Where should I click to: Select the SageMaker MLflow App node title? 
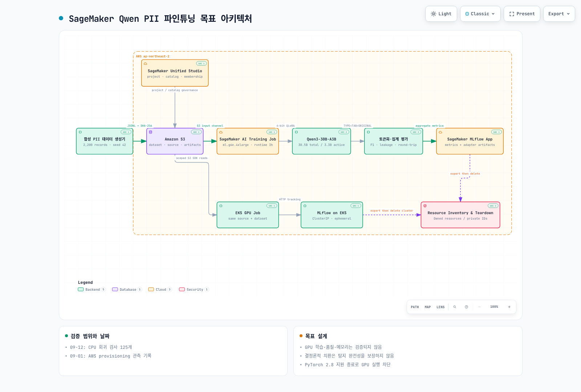click(x=470, y=139)
